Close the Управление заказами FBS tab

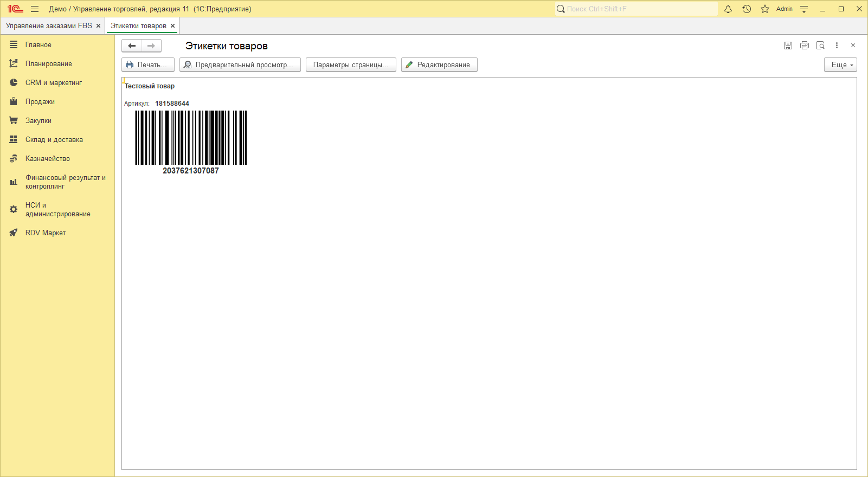pyautogui.click(x=98, y=26)
